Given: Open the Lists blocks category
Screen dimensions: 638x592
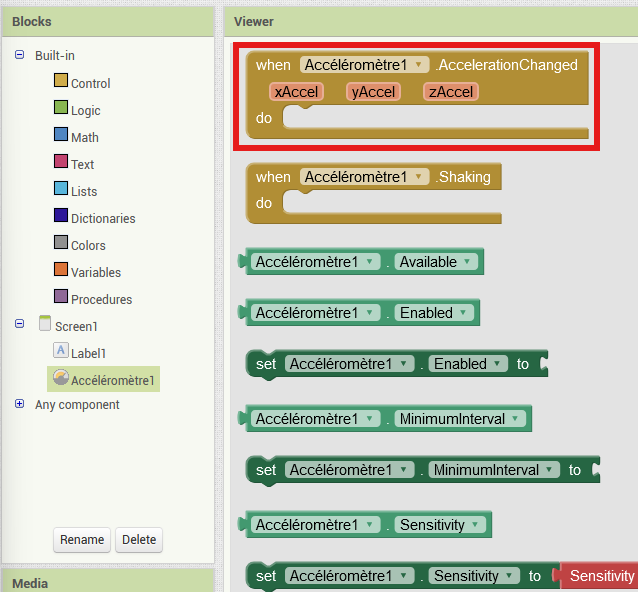Looking at the screenshot, I should (x=83, y=192).
